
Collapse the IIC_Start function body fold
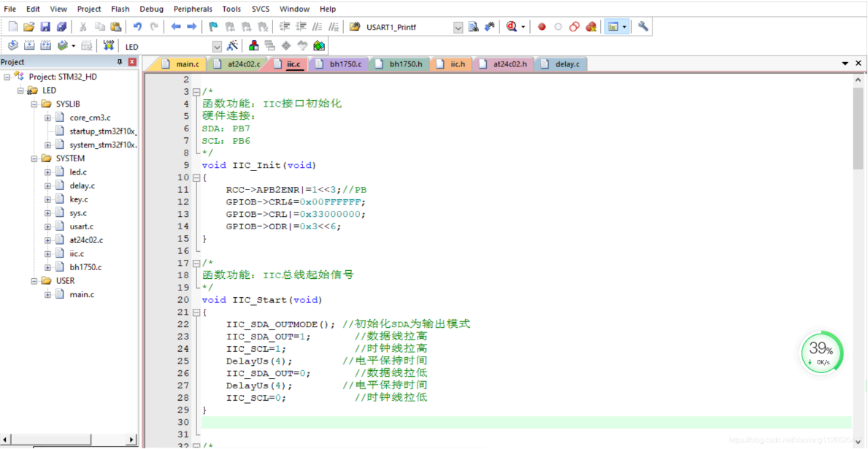point(196,312)
